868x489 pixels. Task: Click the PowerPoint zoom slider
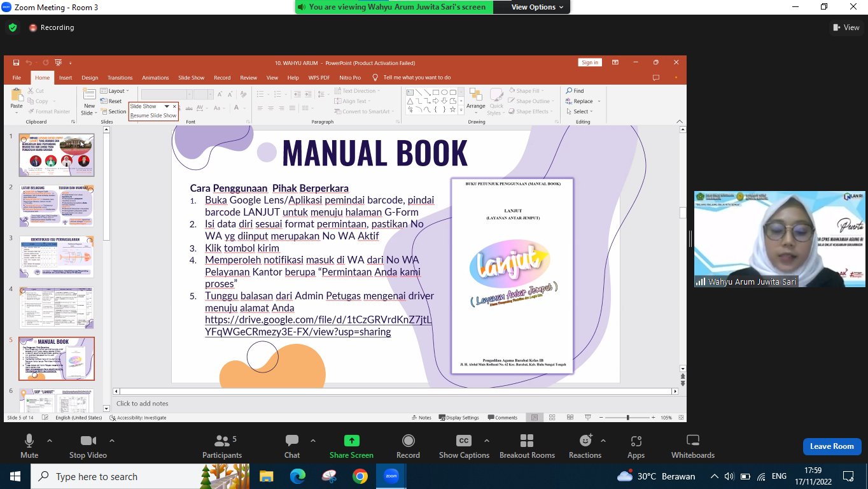coord(627,418)
